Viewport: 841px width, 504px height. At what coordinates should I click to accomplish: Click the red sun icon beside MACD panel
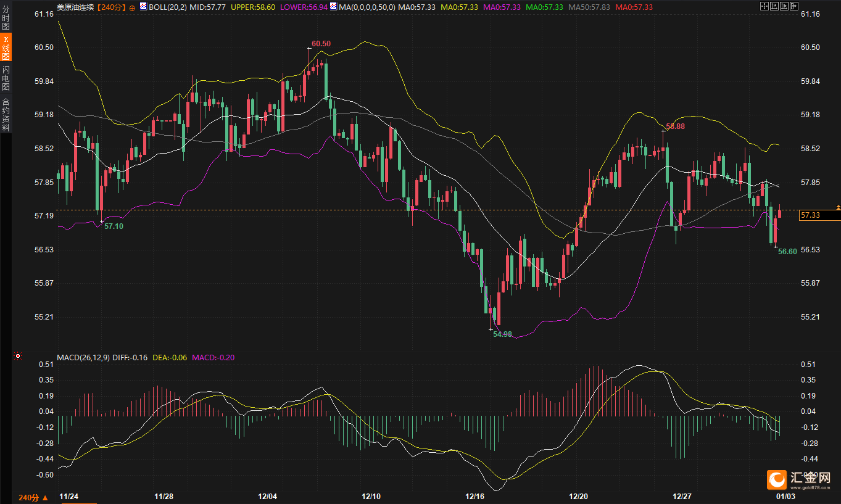(18, 356)
